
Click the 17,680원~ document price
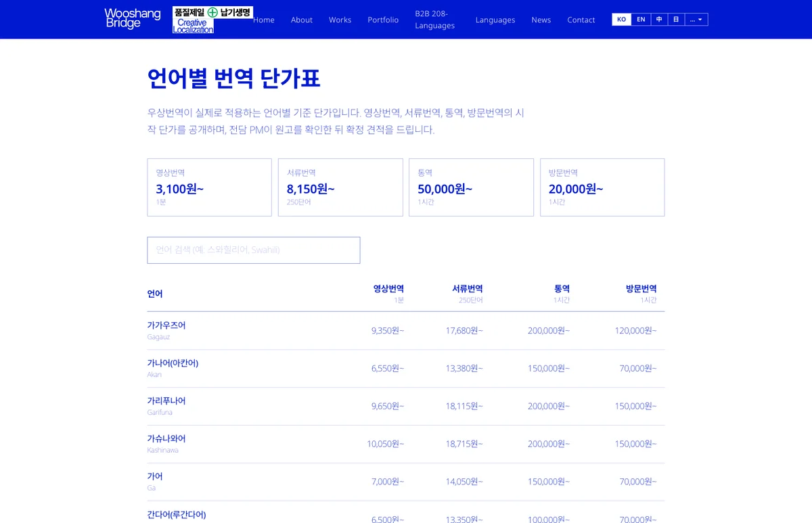pos(464,331)
